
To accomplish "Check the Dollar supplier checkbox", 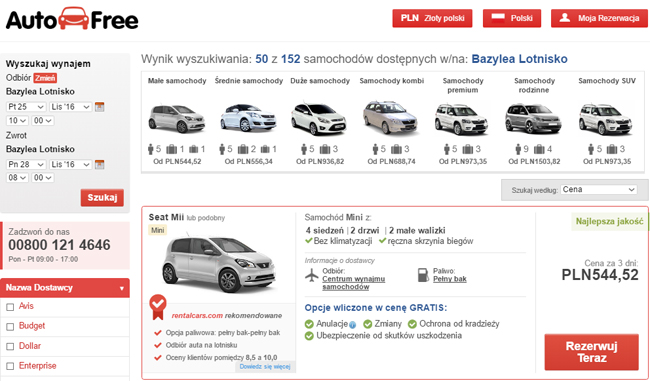I will [10, 347].
